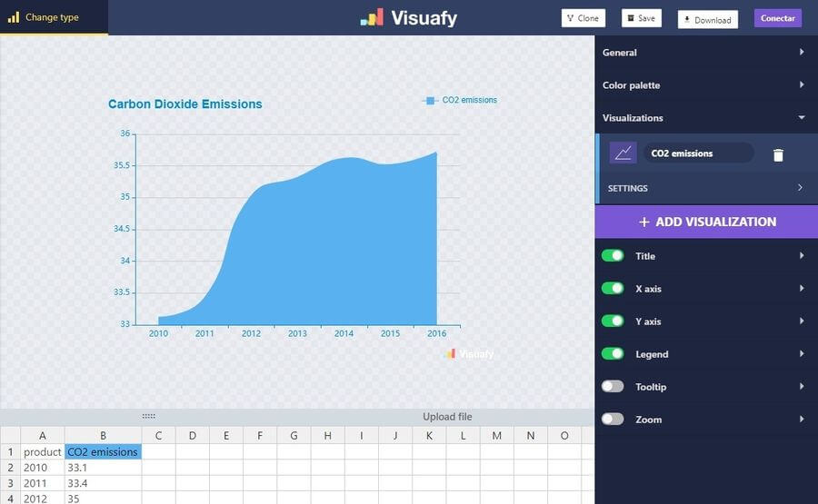
Task: Click the CO2 emissions legend label
Action: tap(470, 100)
